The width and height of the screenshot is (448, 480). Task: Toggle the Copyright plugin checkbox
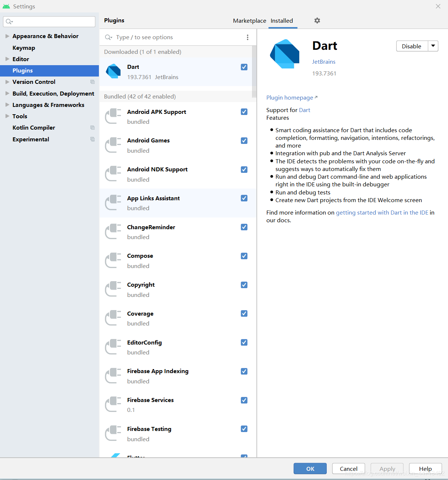(244, 285)
